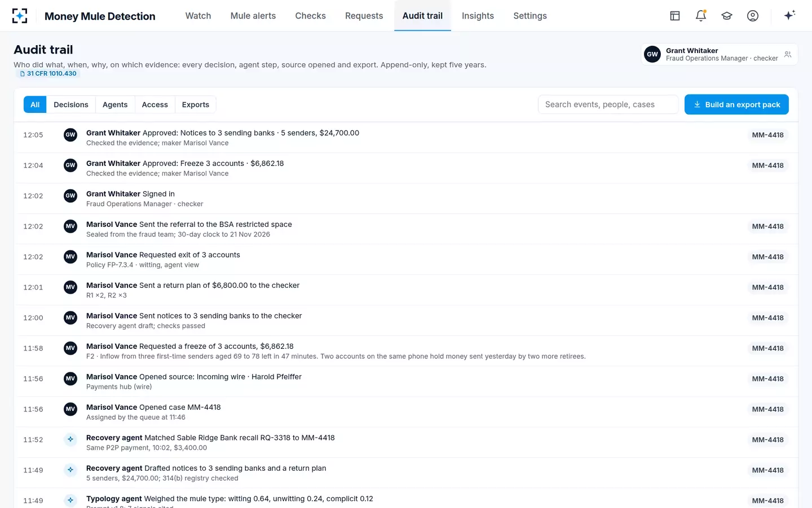Click MV avatar on Sent notices row
Image resolution: width=812 pixels, height=508 pixels.
click(x=70, y=318)
